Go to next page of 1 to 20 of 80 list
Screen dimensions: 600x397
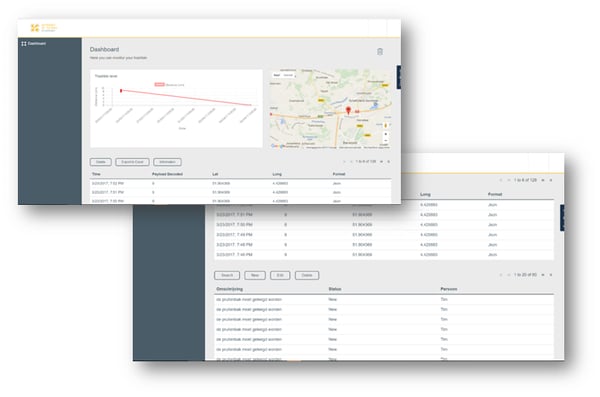pos(543,275)
